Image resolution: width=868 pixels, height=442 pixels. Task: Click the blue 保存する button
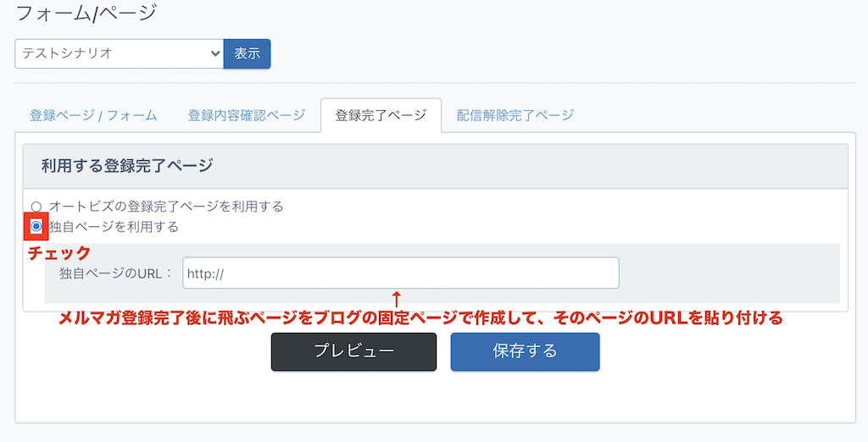point(525,351)
